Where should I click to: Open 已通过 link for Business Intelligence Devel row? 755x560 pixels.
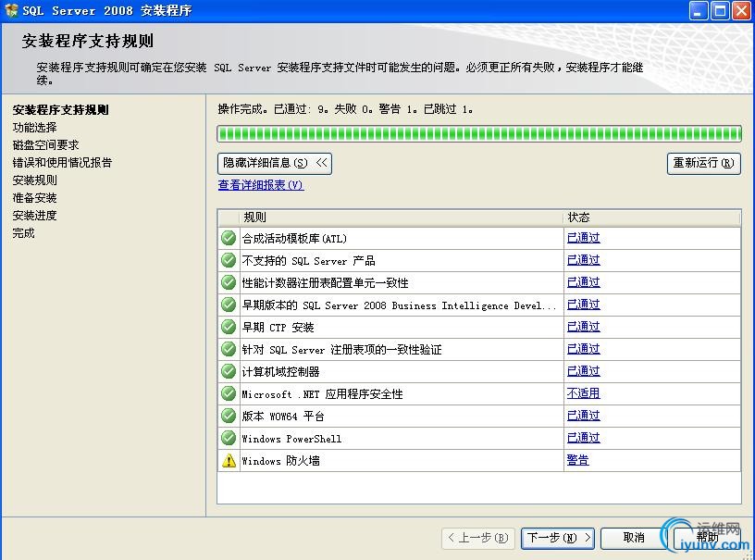tap(583, 304)
